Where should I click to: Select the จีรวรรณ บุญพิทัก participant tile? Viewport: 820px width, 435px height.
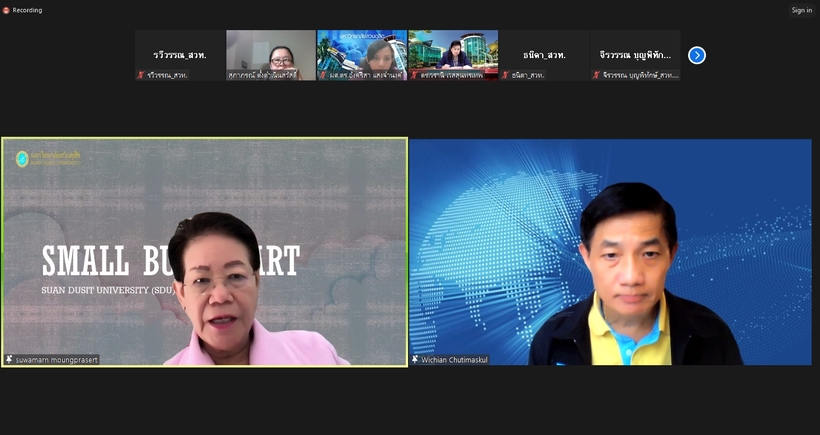click(x=635, y=55)
